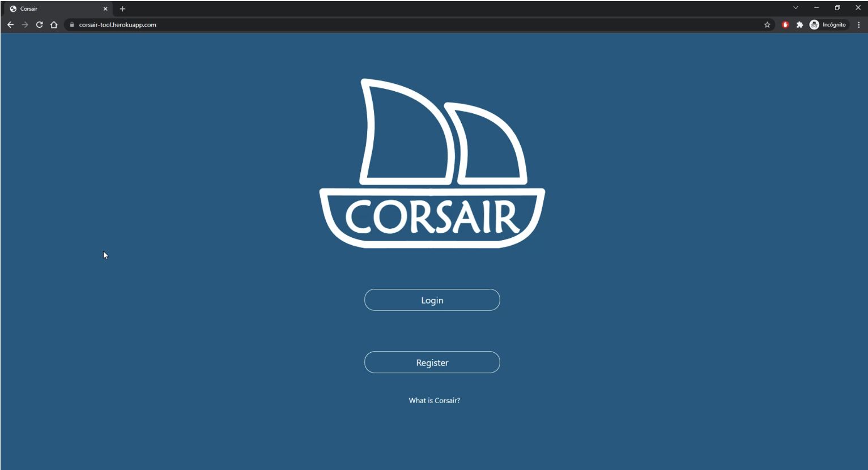Click the browser back navigation arrow

pyautogui.click(x=10, y=24)
